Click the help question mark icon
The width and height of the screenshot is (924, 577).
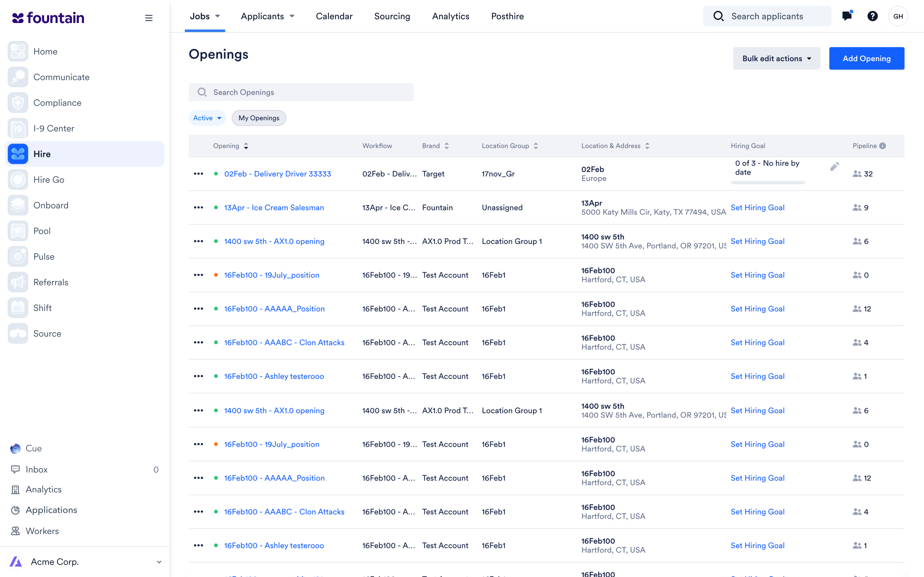point(872,16)
